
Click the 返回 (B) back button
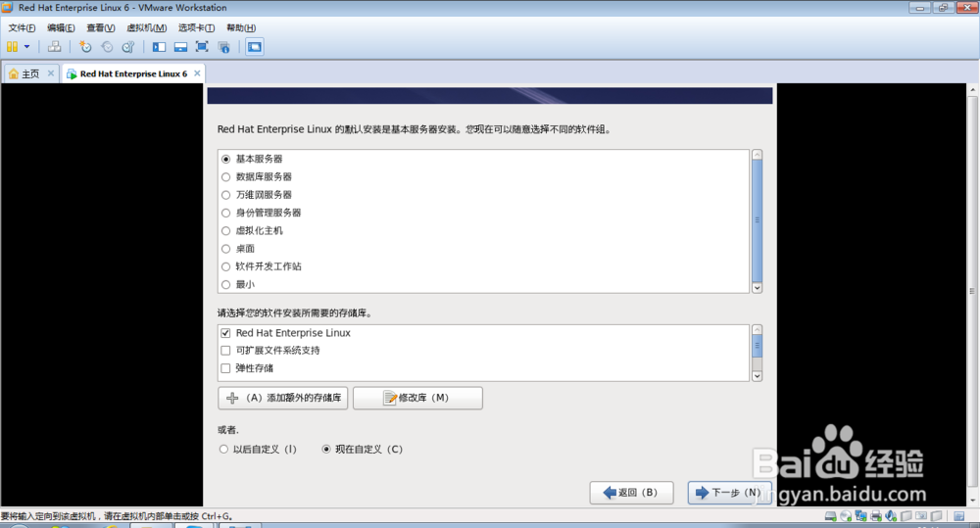point(631,493)
